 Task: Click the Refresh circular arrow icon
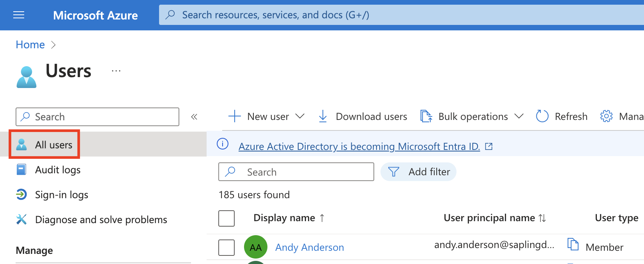click(542, 116)
